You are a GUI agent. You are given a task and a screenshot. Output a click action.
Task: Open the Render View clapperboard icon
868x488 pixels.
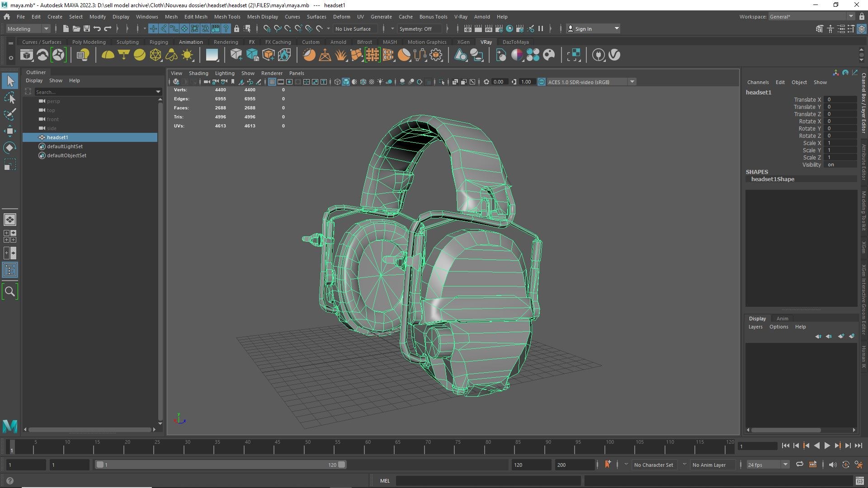tap(467, 28)
